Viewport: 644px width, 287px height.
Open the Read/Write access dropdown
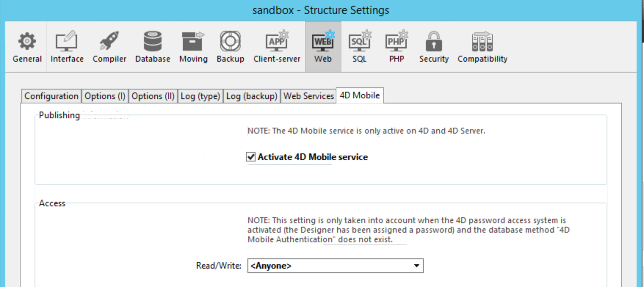click(x=335, y=266)
